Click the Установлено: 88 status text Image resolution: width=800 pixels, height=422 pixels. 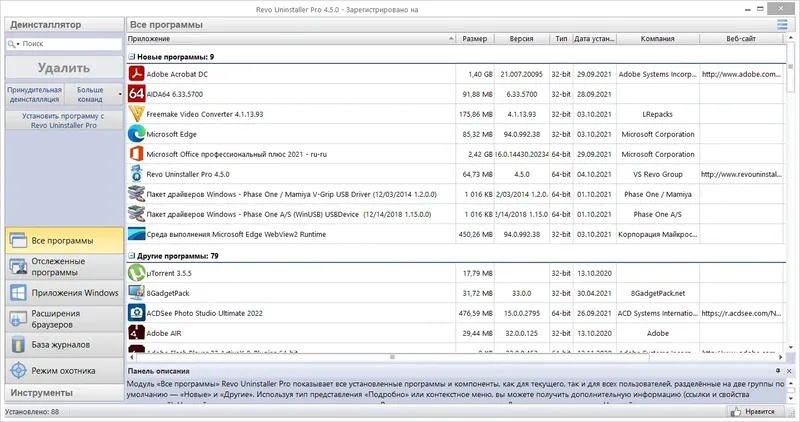pos(32,411)
